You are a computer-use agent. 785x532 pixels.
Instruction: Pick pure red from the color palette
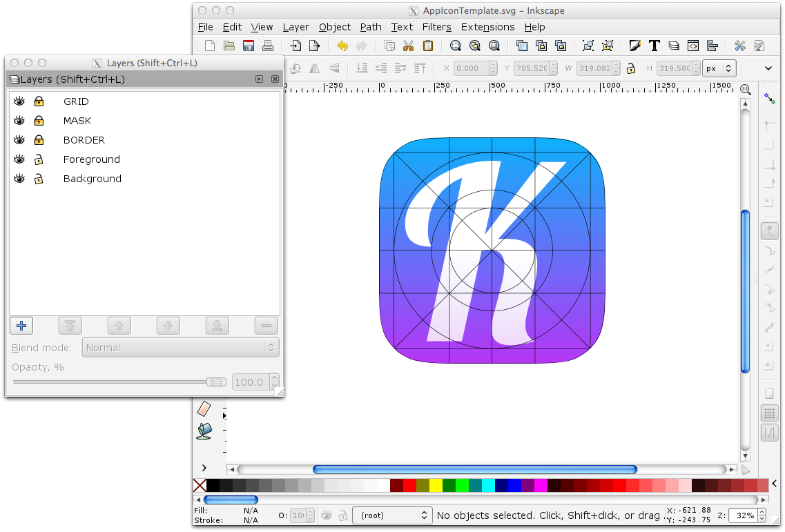tap(409, 485)
